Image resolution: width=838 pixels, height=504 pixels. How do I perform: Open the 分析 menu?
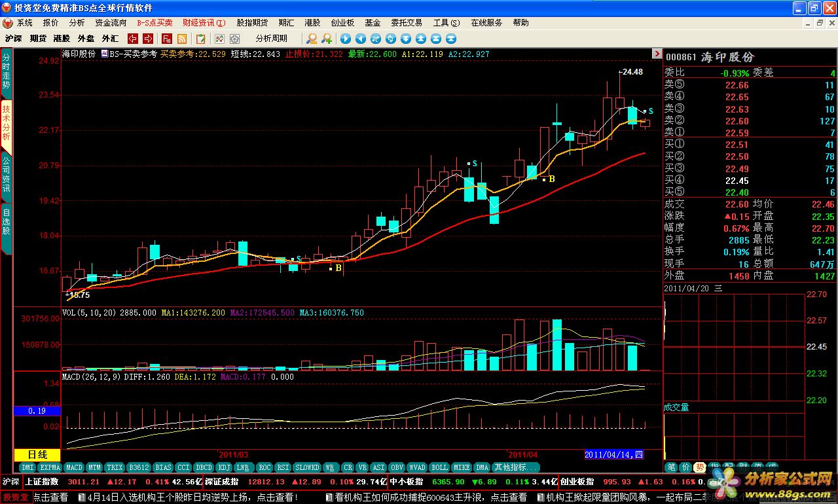pos(77,23)
